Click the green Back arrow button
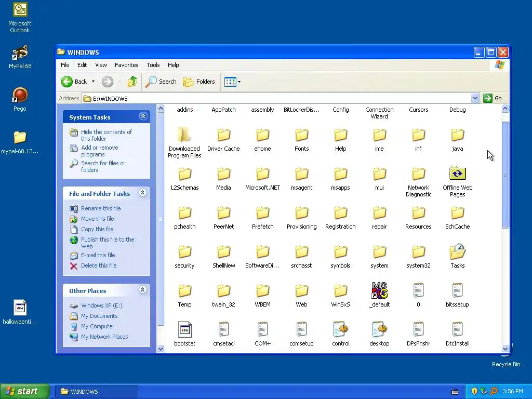 click(67, 82)
